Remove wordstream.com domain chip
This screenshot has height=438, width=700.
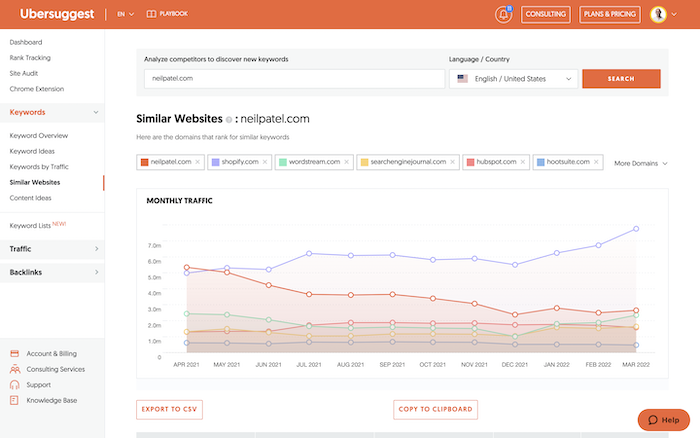point(346,162)
